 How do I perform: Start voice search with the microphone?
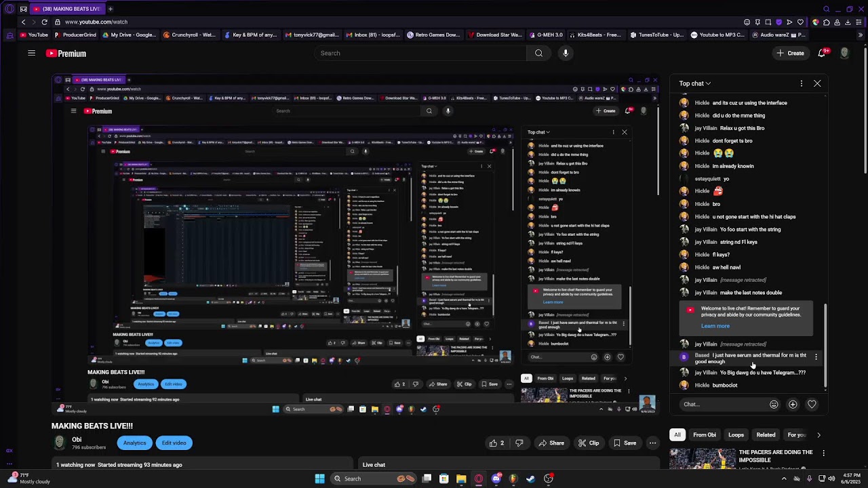(566, 53)
